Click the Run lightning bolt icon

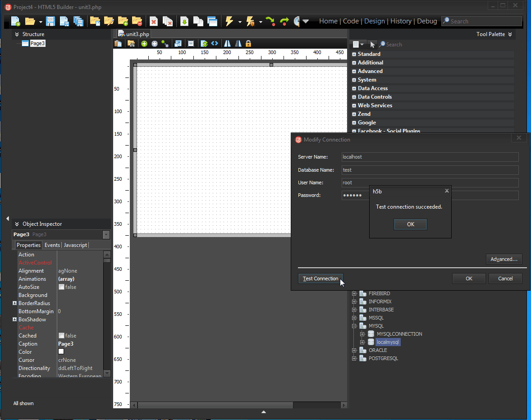229,21
